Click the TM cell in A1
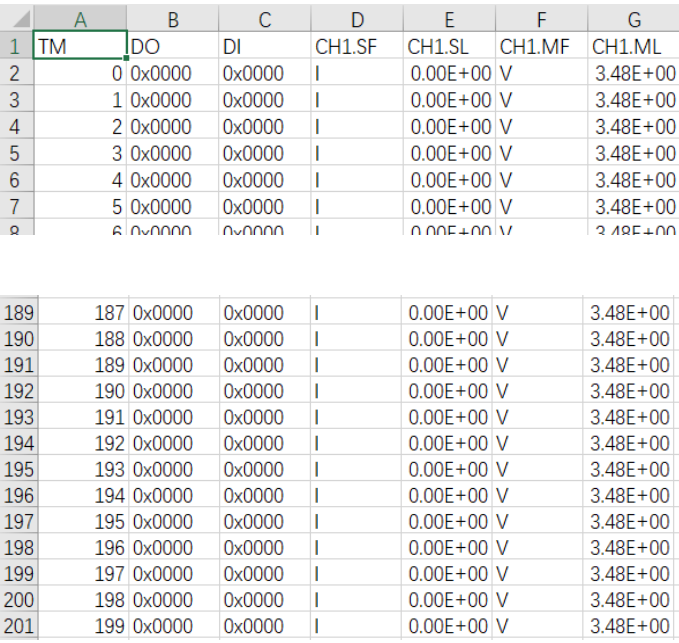This screenshot has height=643, width=679. pyautogui.click(x=80, y=46)
